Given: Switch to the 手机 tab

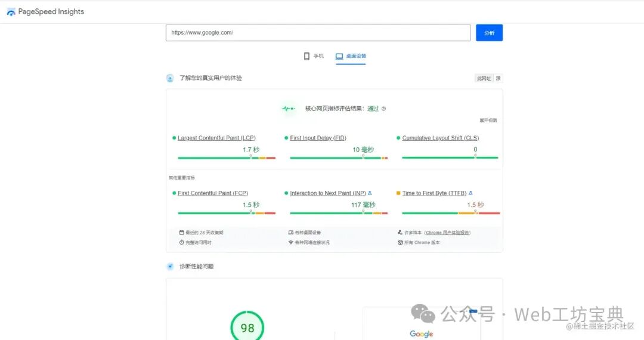Looking at the screenshot, I should click(314, 56).
